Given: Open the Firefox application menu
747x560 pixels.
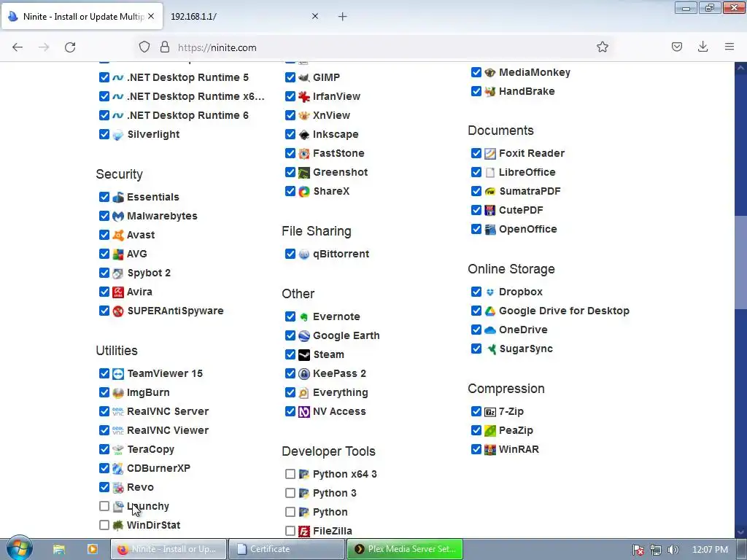Looking at the screenshot, I should [729, 47].
